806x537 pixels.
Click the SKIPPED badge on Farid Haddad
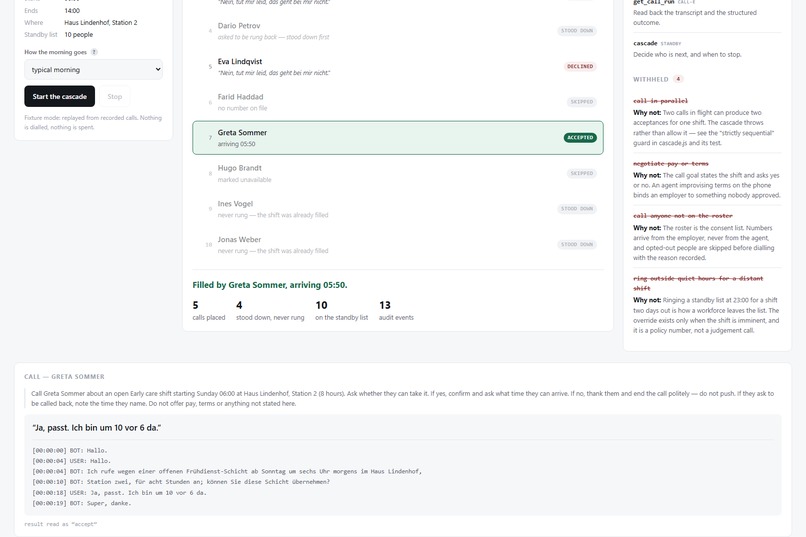pos(582,102)
